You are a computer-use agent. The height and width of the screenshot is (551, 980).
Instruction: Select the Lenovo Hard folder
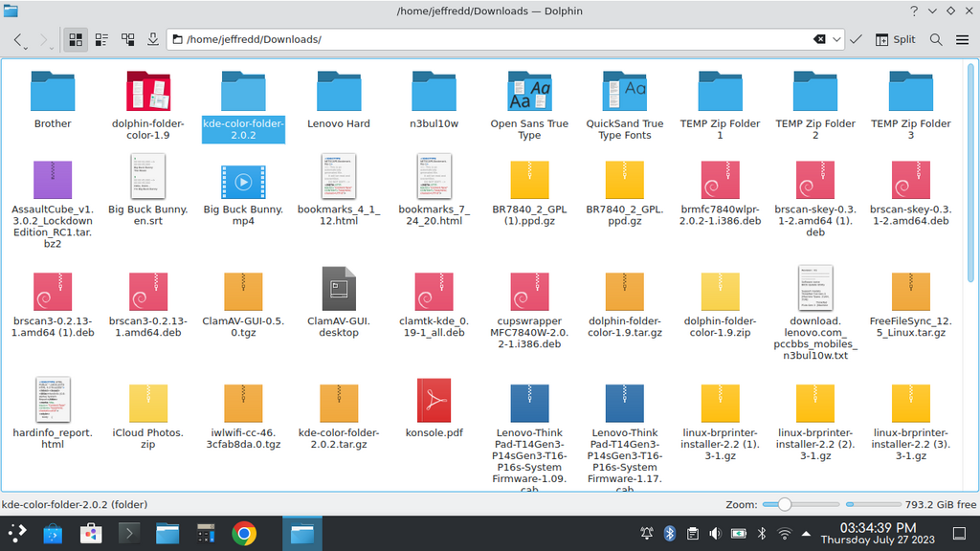(x=339, y=99)
